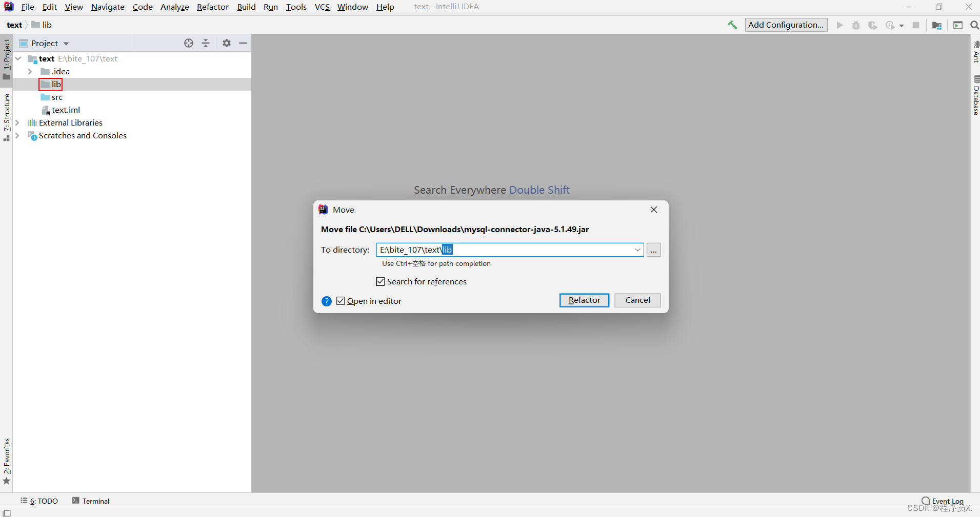Open the File menu
Viewport: 980px width, 517px height.
28,7
